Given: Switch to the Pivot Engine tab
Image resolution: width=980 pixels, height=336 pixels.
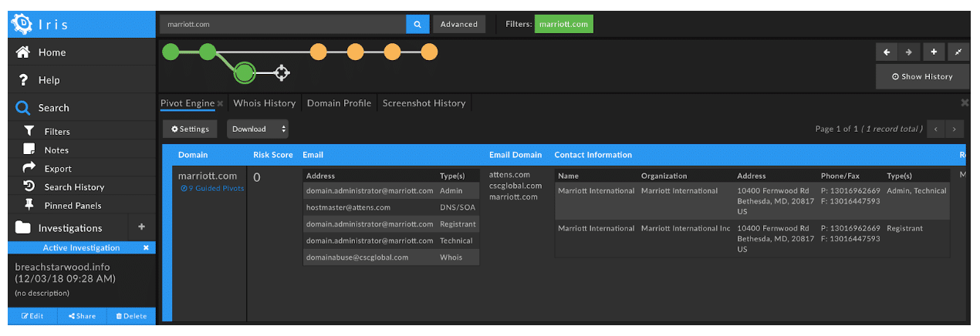Looking at the screenshot, I should 188,103.
